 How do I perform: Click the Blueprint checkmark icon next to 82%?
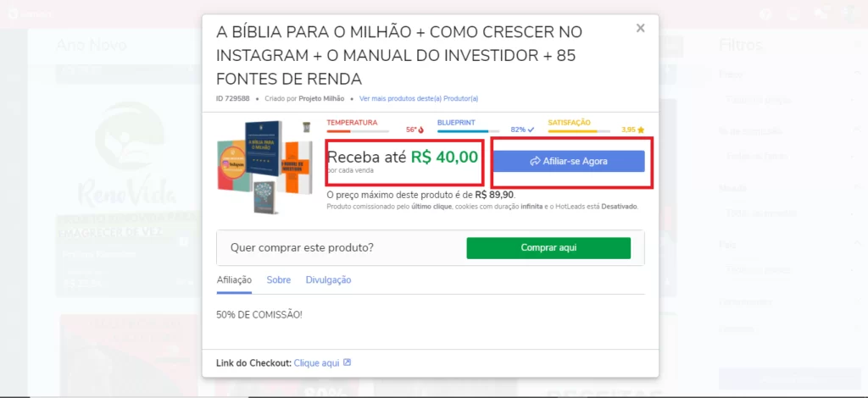tap(531, 130)
